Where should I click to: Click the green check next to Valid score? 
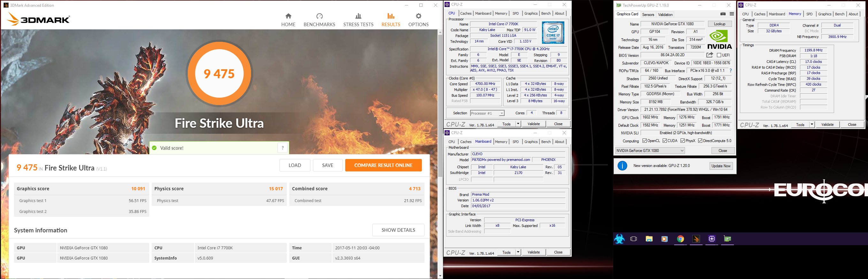coord(154,148)
